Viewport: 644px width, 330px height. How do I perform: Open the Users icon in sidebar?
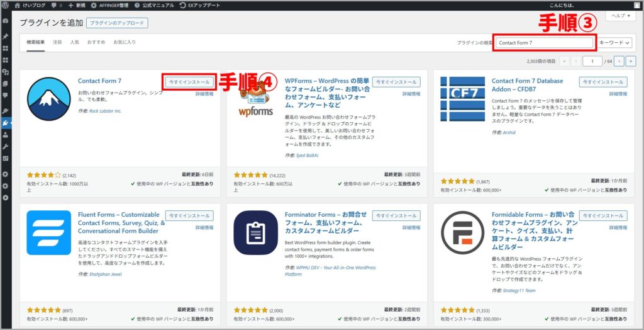(x=6, y=134)
